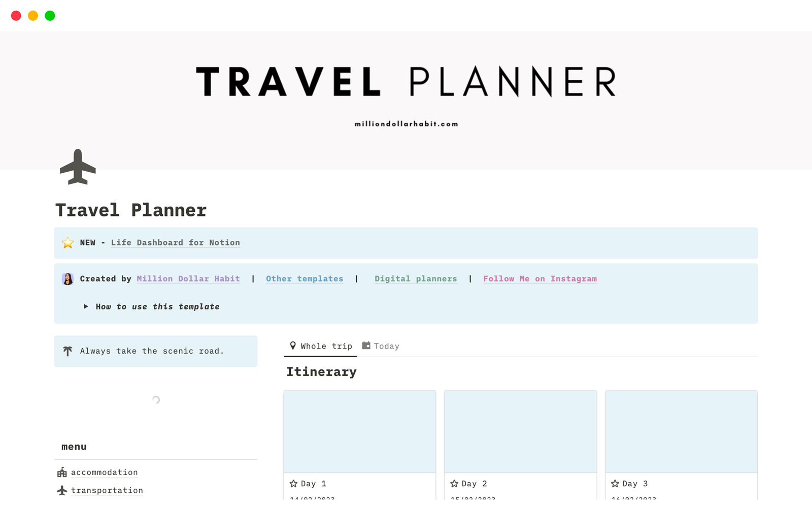Expand How to use this template
Screen dimensions: 812x508
tap(86, 307)
